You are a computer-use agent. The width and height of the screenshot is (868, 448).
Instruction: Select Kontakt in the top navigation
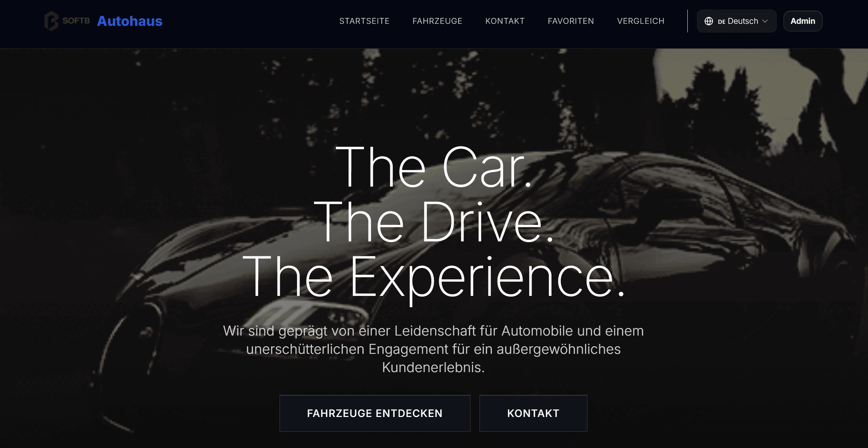505,21
